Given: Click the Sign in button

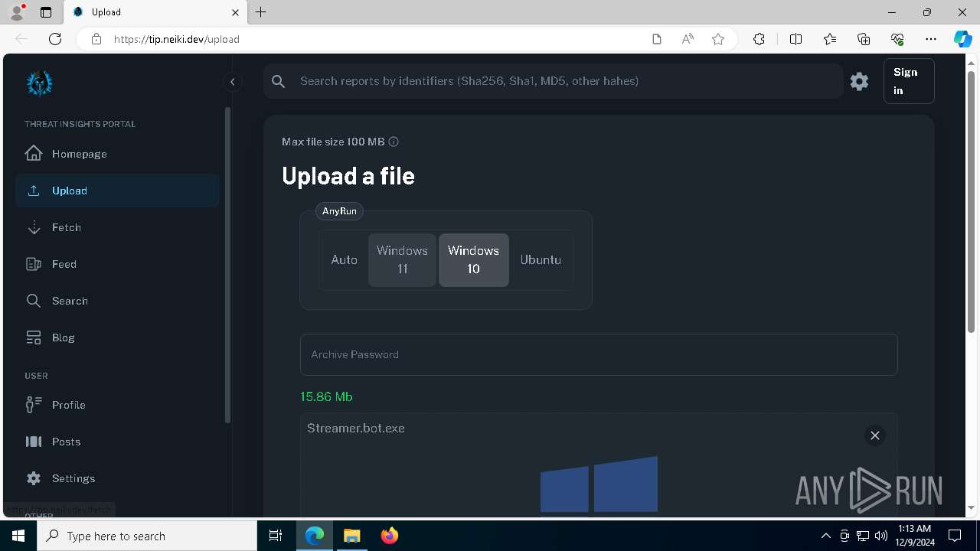Looking at the screenshot, I should [909, 81].
